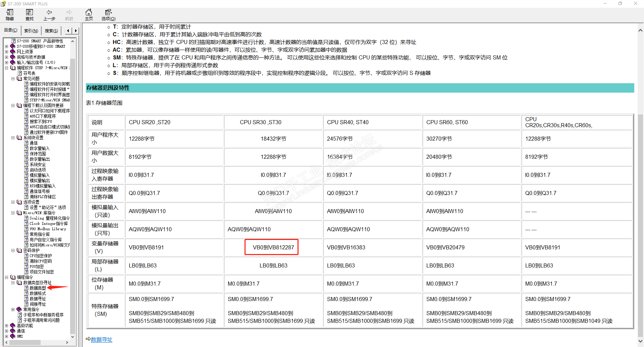The height and width of the screenshot is (347, 644).
Task: Collapse the 数据类型及寻址 tree node
Action: point(13,283)
